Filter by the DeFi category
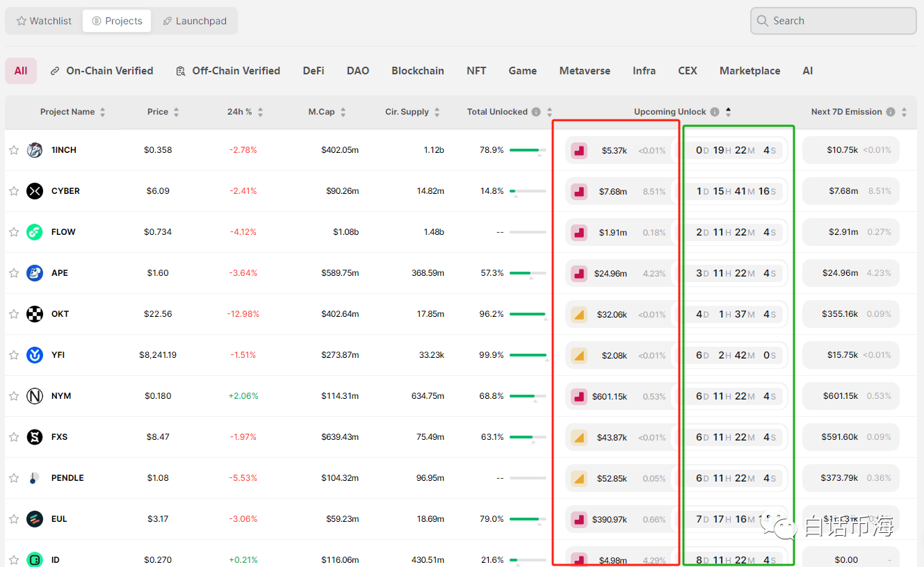The width and height of the screenshot is (924, 567). pyautogui.click(x=314, y=71)
